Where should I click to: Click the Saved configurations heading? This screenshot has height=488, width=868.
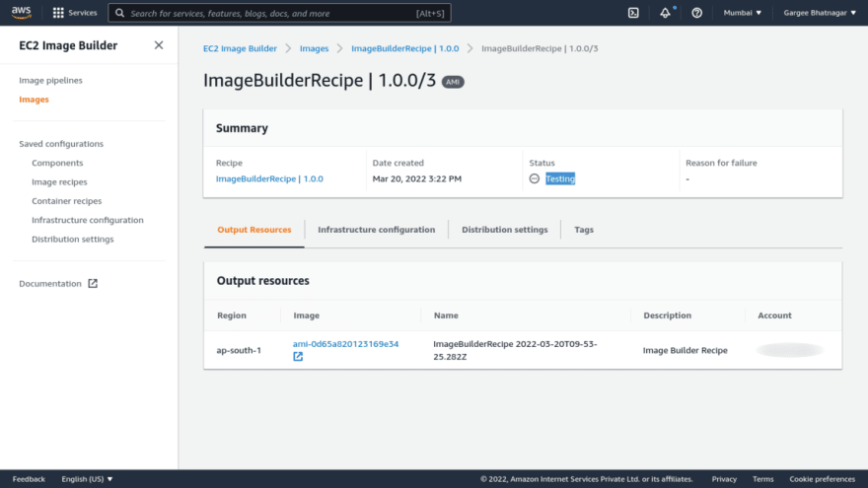(61, 144)
